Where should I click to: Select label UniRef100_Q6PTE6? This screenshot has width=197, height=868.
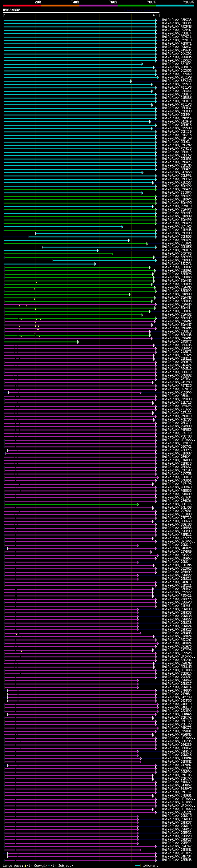tap(177, 504)
